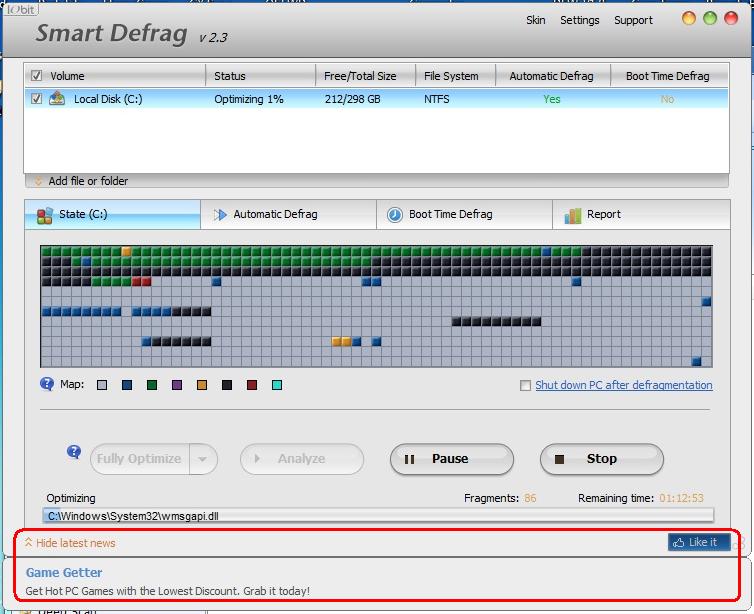Click the Fully Optimize button
The image size is (754, 614).
(139, 459)
